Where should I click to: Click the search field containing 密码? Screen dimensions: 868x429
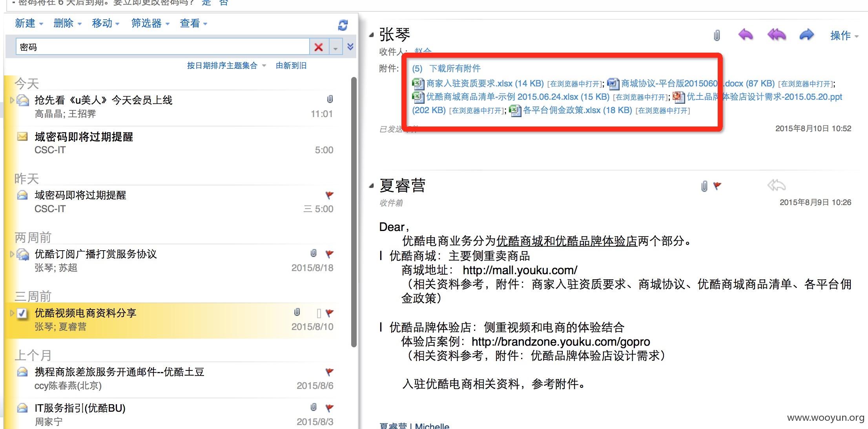(x=162, y=47)
